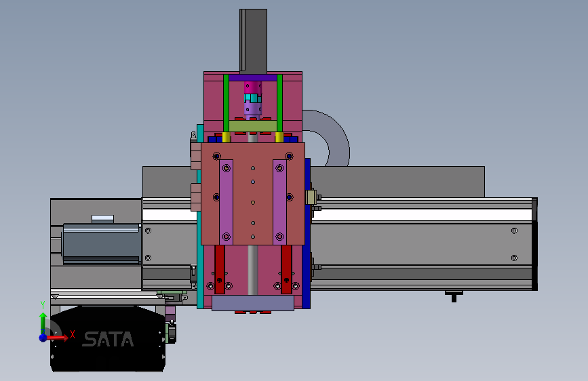
Task: Select the left yellow bushing
Action: point(226,137)
